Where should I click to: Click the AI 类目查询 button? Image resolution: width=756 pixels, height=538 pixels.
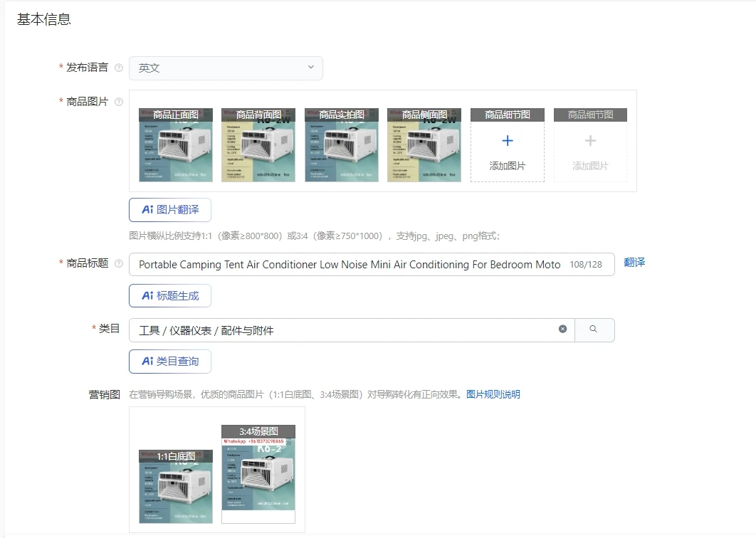tap(170, 361)
